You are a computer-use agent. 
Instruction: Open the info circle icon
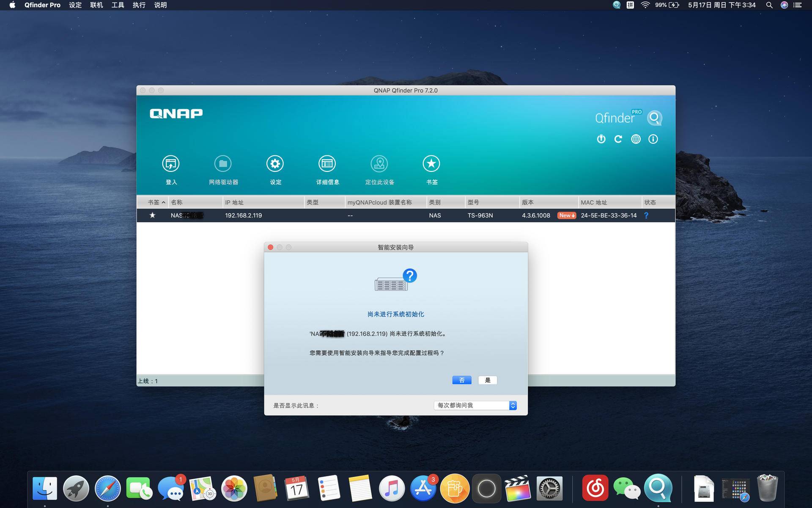click(653, 139)
